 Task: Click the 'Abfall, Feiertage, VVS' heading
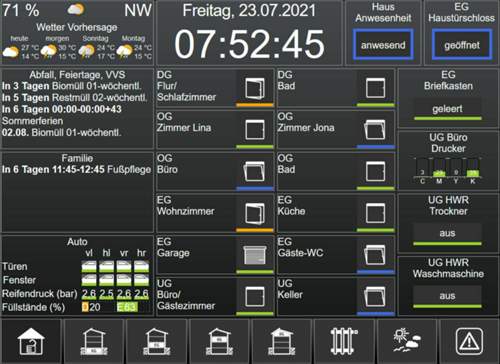coord(77,75)
